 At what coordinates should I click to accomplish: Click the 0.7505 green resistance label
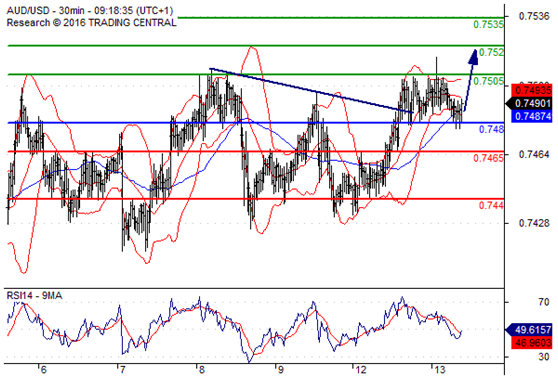pos(488,81)
